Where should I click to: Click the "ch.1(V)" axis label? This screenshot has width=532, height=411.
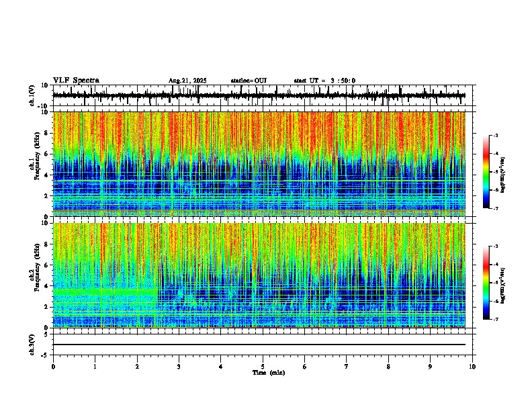click(x=32, y=95)
